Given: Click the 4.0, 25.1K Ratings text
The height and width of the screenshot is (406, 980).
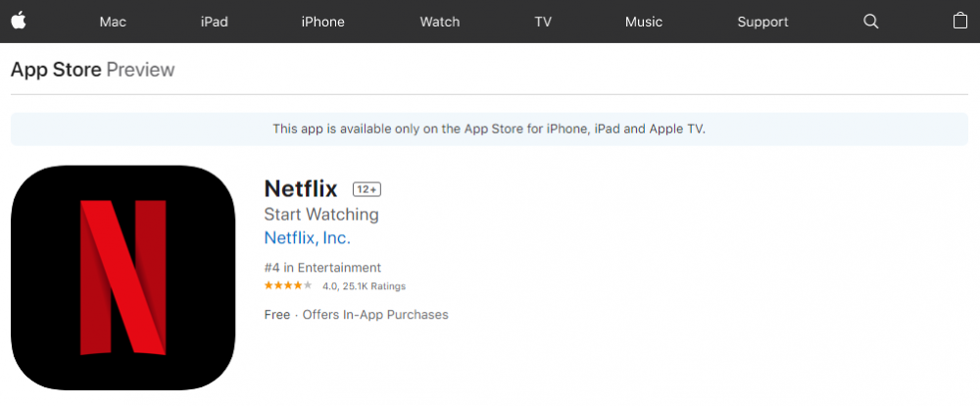Looking at the screenshot, I should pyautogui.click(x=364, y=286).
